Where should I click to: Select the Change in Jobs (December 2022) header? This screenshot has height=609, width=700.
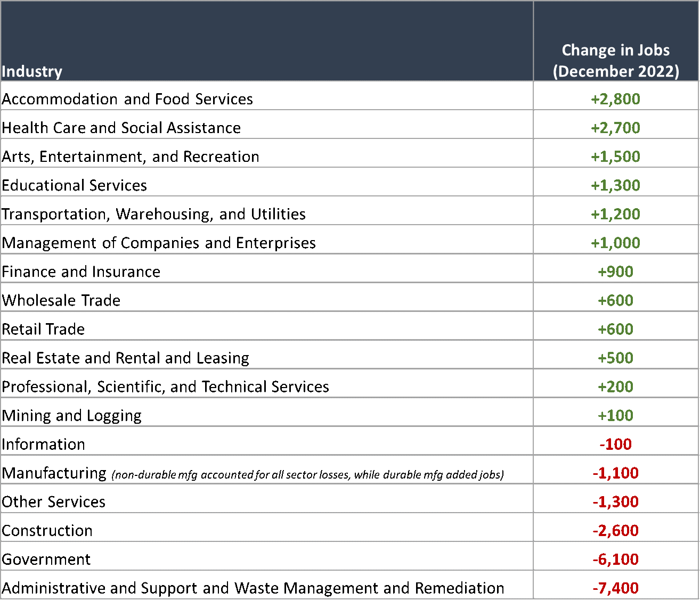616,61
